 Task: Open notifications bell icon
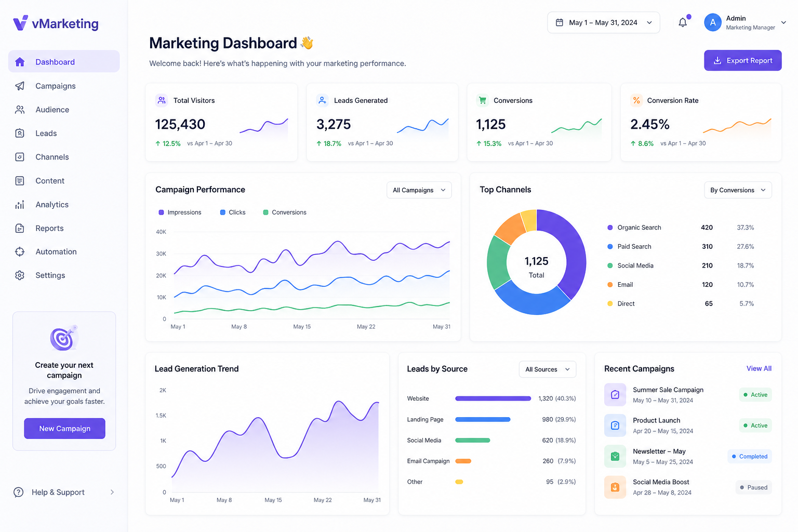[683, 22]
